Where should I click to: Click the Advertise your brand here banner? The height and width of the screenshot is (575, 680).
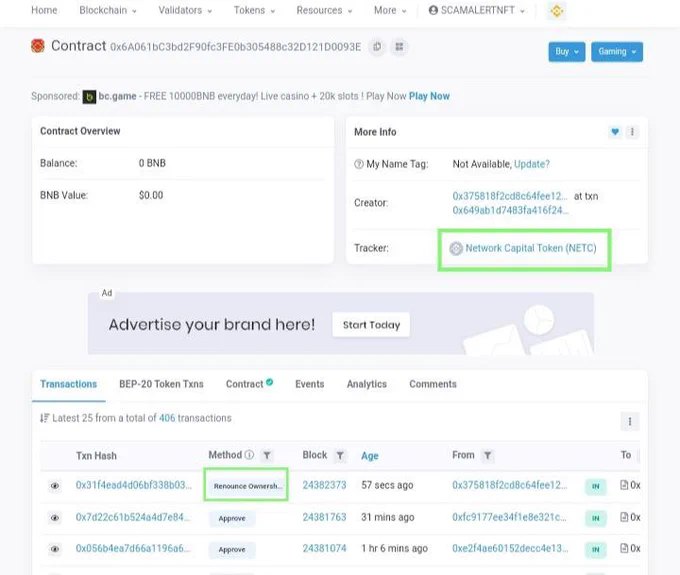pos(341,323)
